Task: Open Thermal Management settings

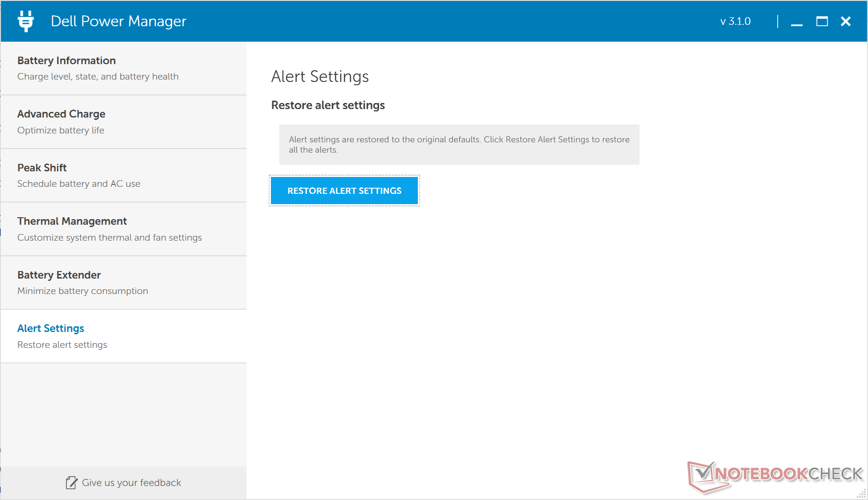Action: click(x=124, y=229)
